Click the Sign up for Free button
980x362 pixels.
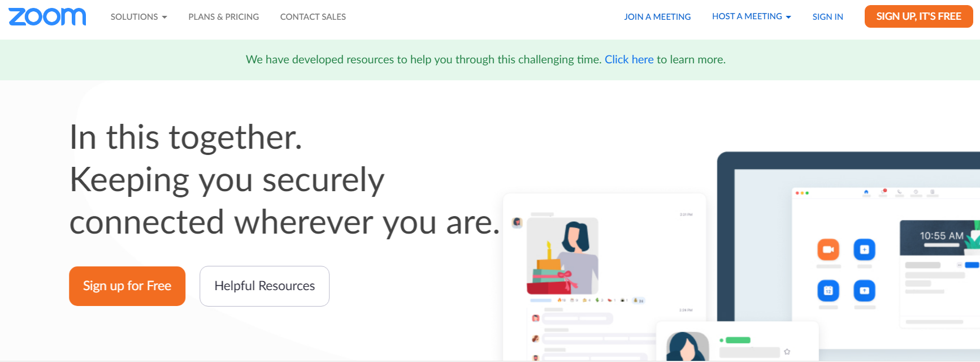click(127, 286)
